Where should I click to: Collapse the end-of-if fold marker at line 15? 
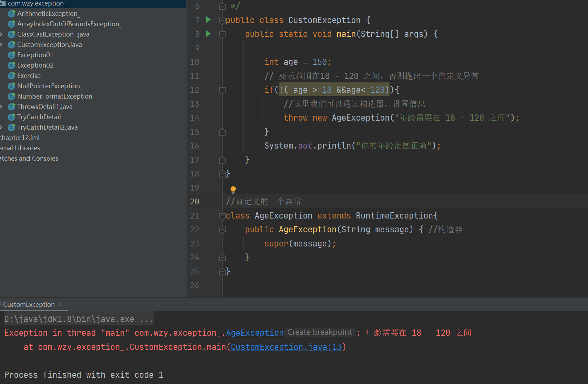coord(222,132)
